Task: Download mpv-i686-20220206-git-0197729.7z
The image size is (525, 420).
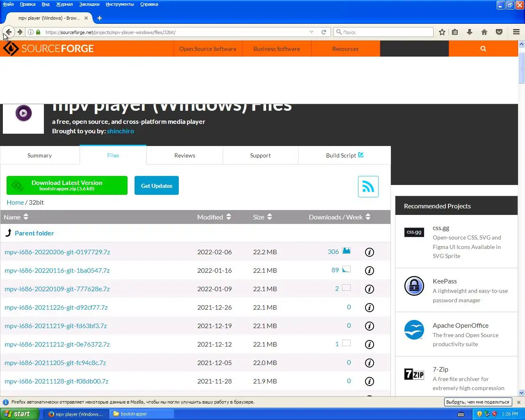Action: pyautogui.click(x=57, y=252)
